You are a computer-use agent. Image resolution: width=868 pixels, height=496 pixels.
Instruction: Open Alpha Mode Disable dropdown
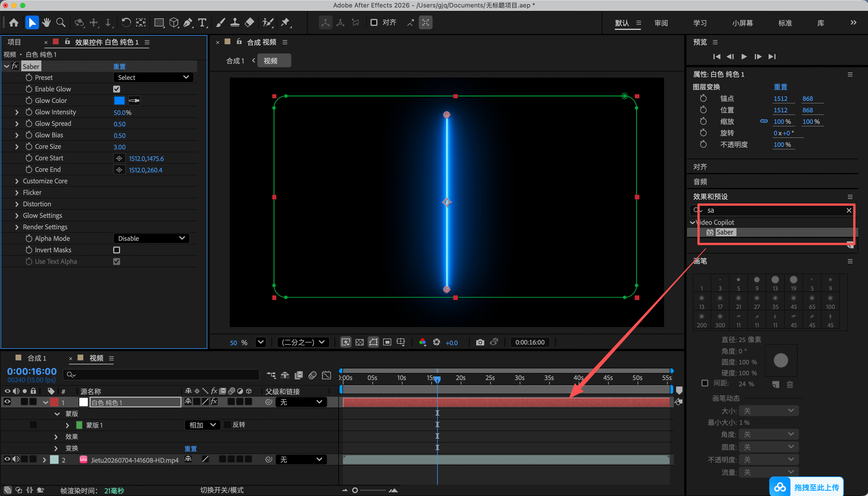(151, 239)
